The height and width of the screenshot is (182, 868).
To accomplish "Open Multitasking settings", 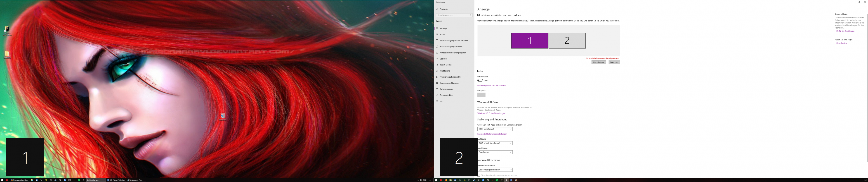I will 454,71.
